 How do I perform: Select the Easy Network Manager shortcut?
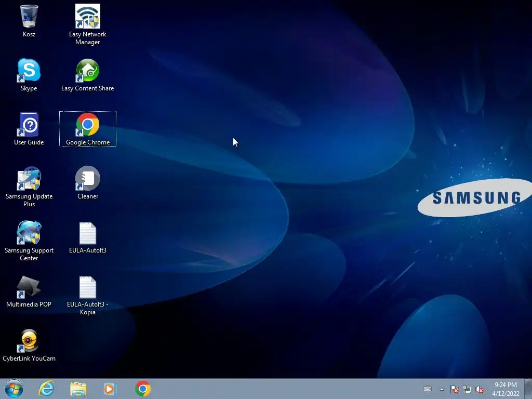point(87,24)
